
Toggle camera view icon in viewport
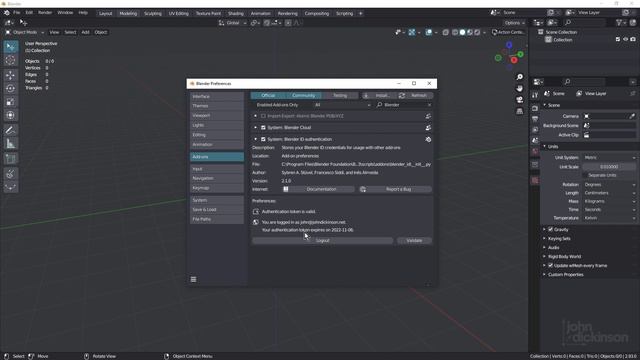click(520, 100)
